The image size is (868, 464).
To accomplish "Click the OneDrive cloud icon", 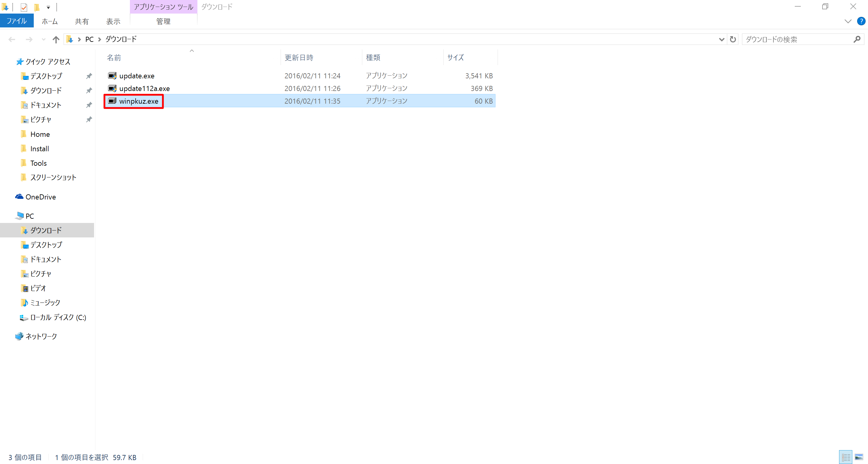I will tap(19, 196).
